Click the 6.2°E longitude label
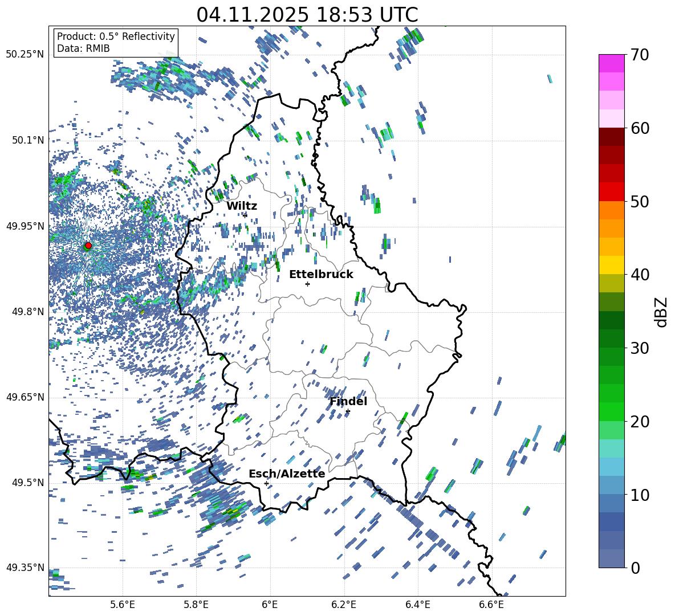Viewport: 675px width, 616px height. 344,605
